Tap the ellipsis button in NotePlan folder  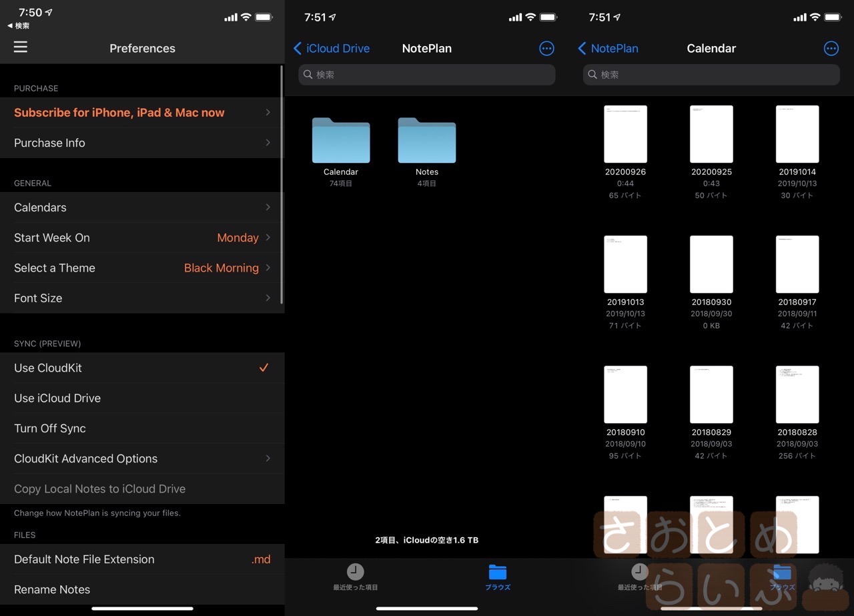point(546,48)
